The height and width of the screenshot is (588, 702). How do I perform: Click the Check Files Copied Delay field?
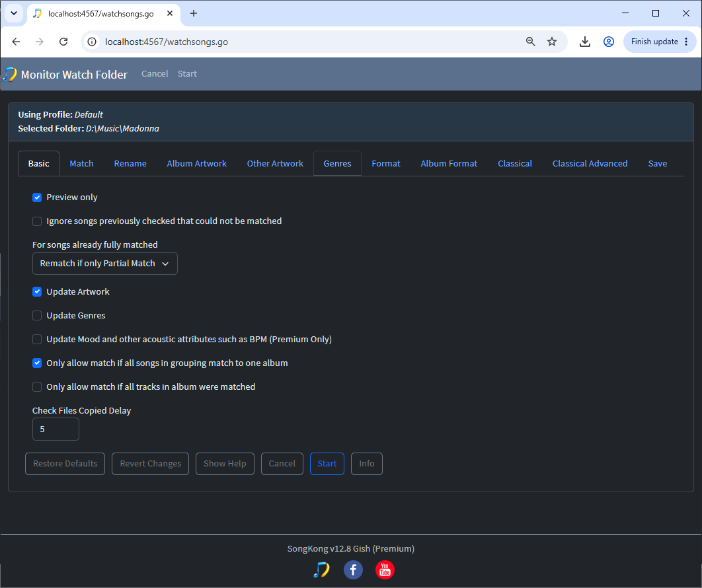(56, 429)
